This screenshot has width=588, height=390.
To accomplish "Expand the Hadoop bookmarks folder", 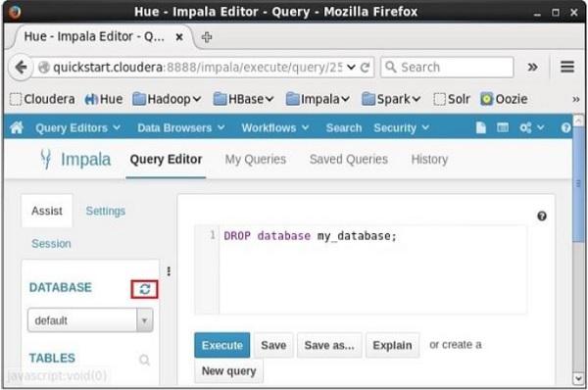I will 167,99.
